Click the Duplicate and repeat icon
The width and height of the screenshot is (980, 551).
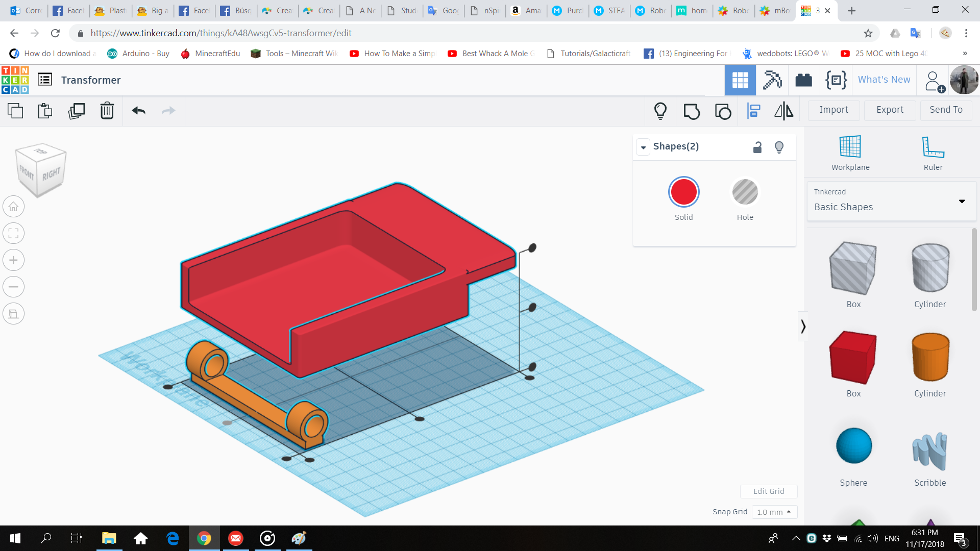point(77,111)
